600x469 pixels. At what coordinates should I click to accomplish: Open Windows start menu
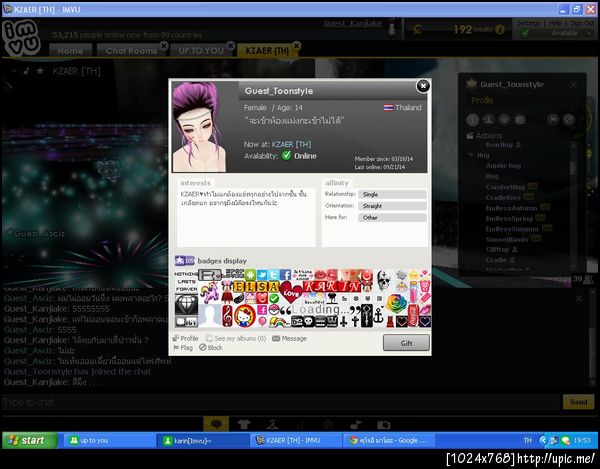30,440
